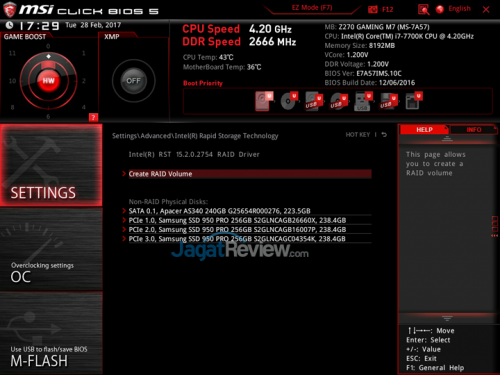Click the BIOS Ver E7A57IMS.10C text

point(363,73)
